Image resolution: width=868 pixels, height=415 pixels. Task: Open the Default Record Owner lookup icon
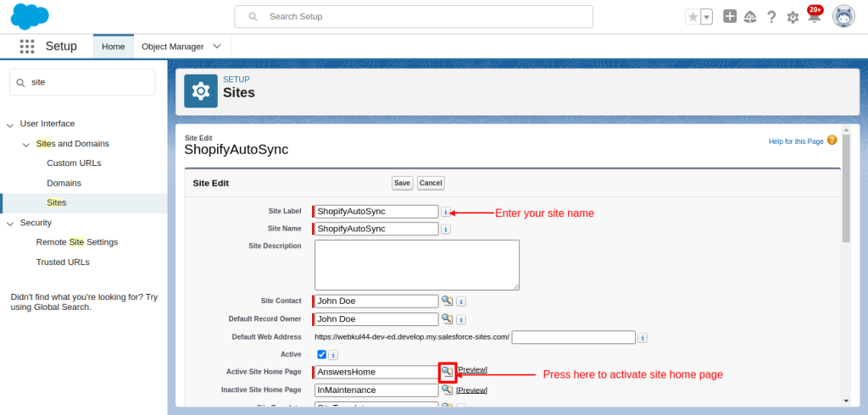pos(447,318)
